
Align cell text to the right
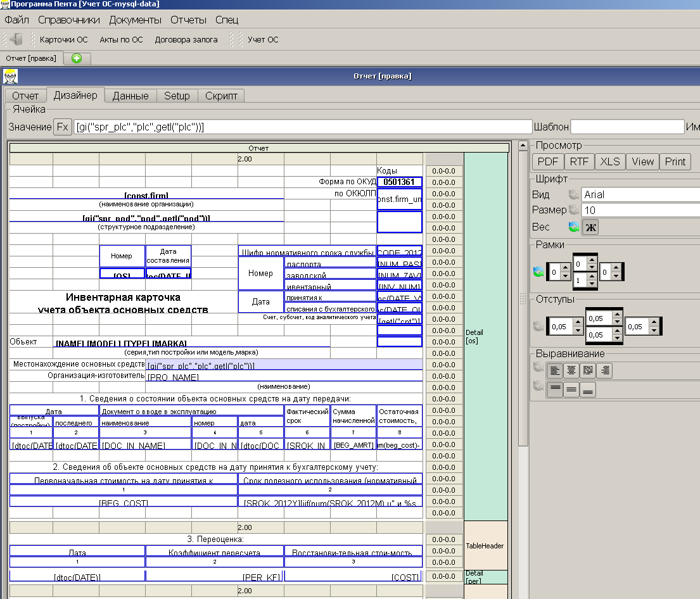(604, 370)
